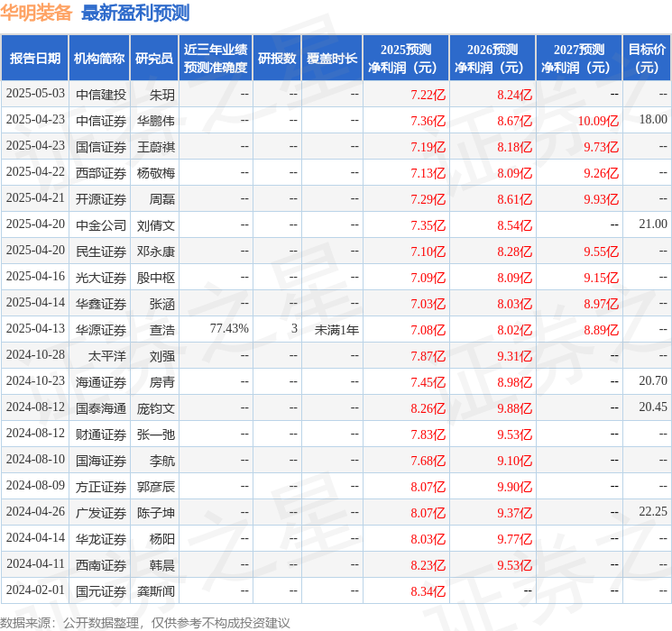
Task: Click analyst name 殷中枢
Action: point(155,278)
